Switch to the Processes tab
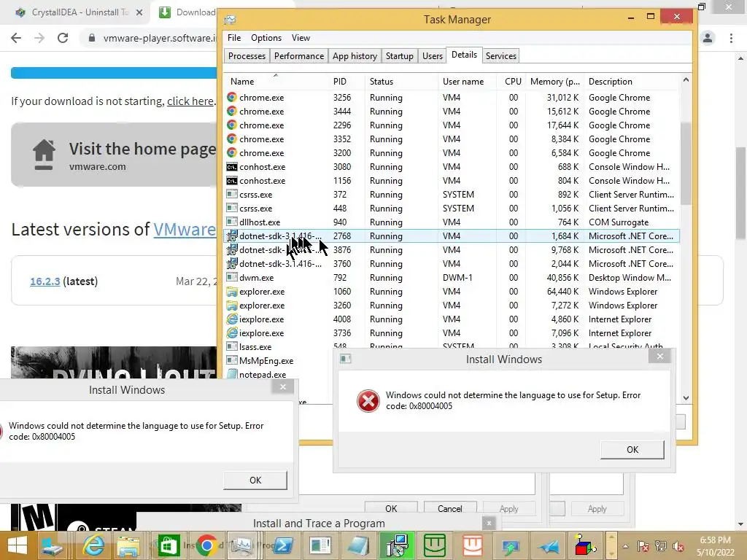Image resolution: width=747 pixels, height=560 pixels. [x=247, y=56]
